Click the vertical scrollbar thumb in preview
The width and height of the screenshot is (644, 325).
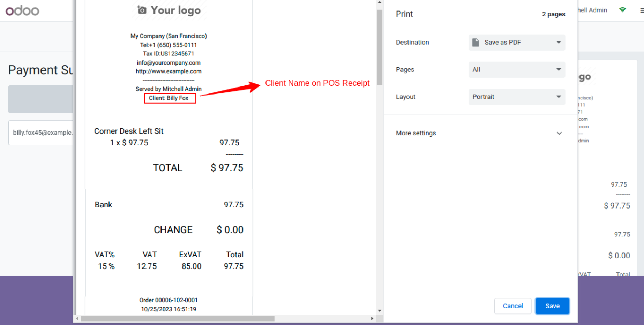tap(380, 47)
